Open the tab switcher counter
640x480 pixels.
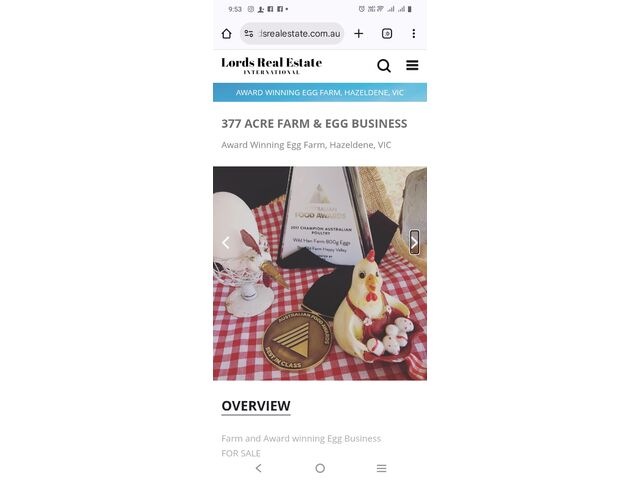point(387,33)
